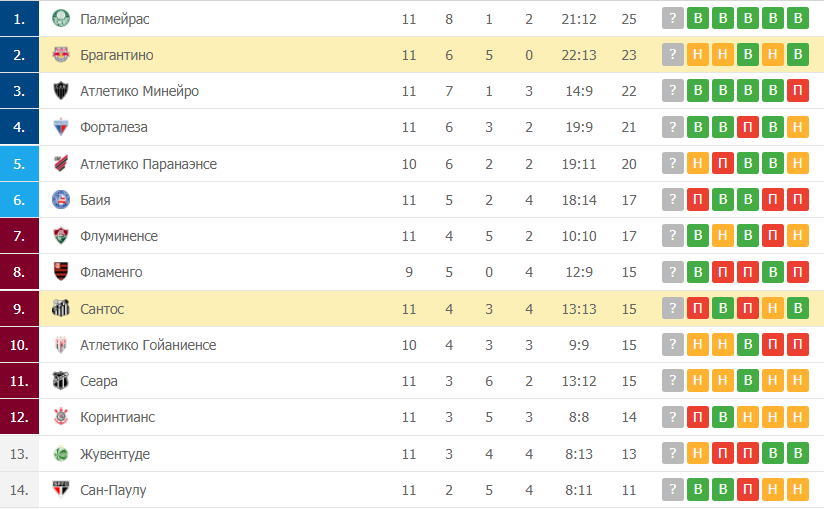
Task: Click the Форталеза team badge
Action: click(61, 127)
